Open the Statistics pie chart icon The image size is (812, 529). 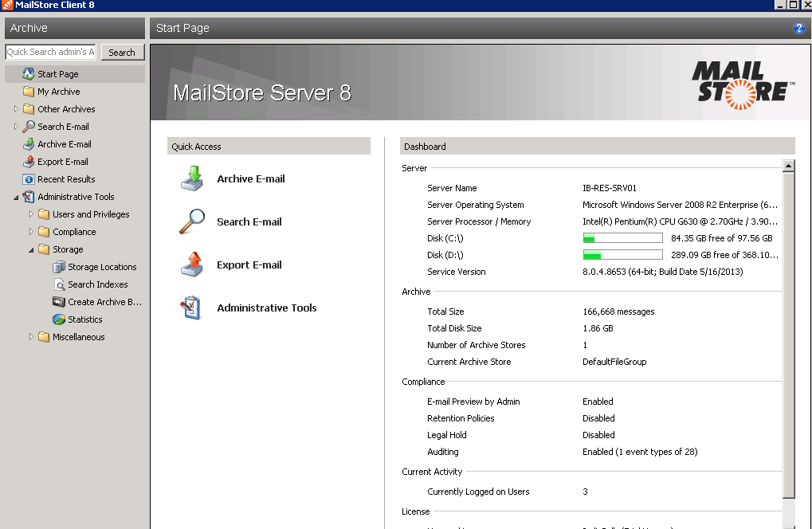pos(59,319)
